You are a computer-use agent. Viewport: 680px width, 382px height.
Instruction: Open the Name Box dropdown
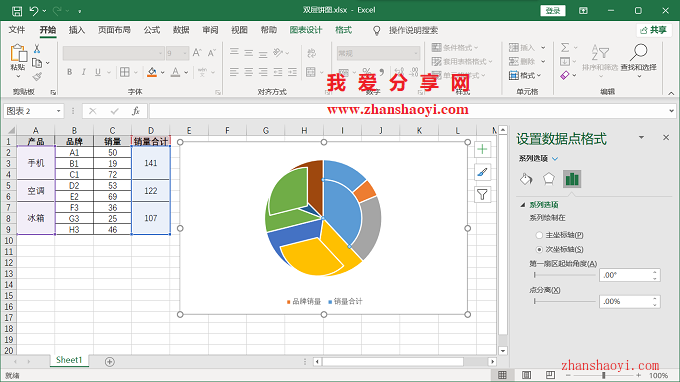pos(59,111)
